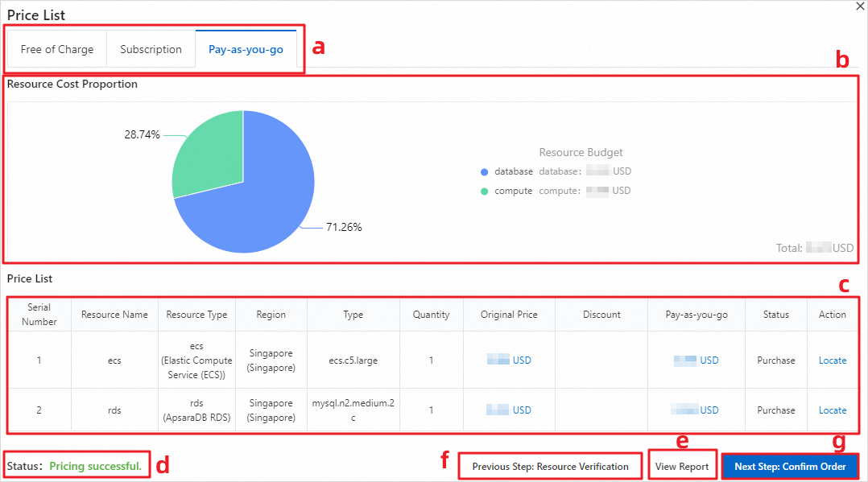Click the Pricing successful status text
The image size is (868, 482).
click(95, 466)
